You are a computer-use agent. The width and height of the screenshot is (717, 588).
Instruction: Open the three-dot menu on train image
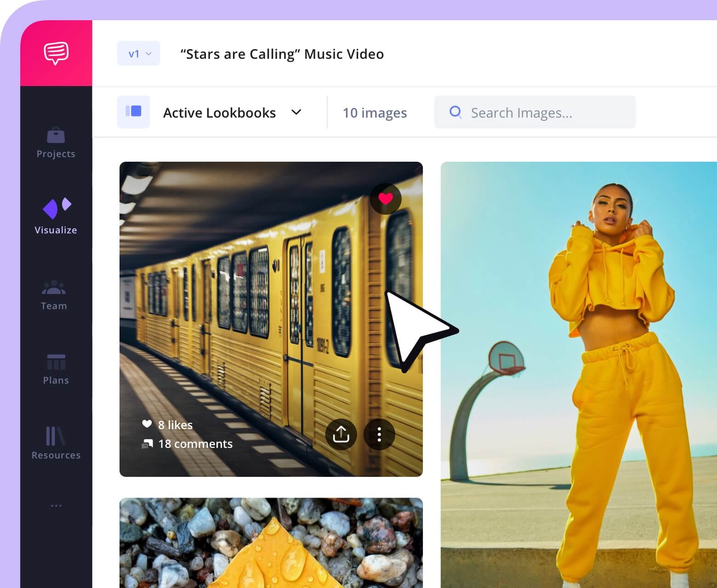point(379,434)
